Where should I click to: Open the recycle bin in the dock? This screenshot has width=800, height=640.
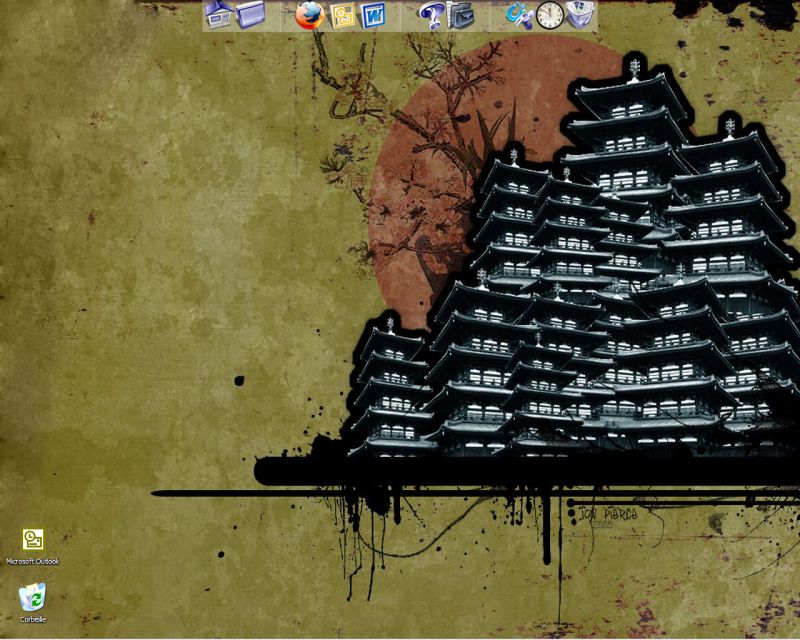point(581,15)
